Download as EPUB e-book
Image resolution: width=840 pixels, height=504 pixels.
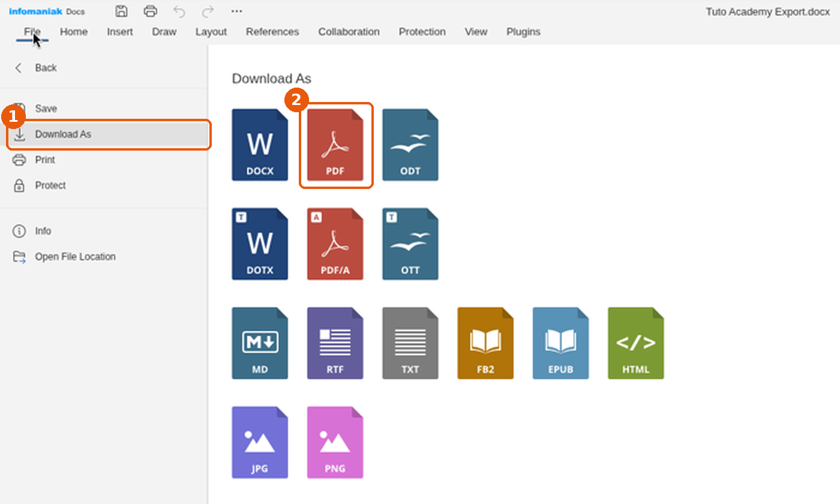point(561,343)
